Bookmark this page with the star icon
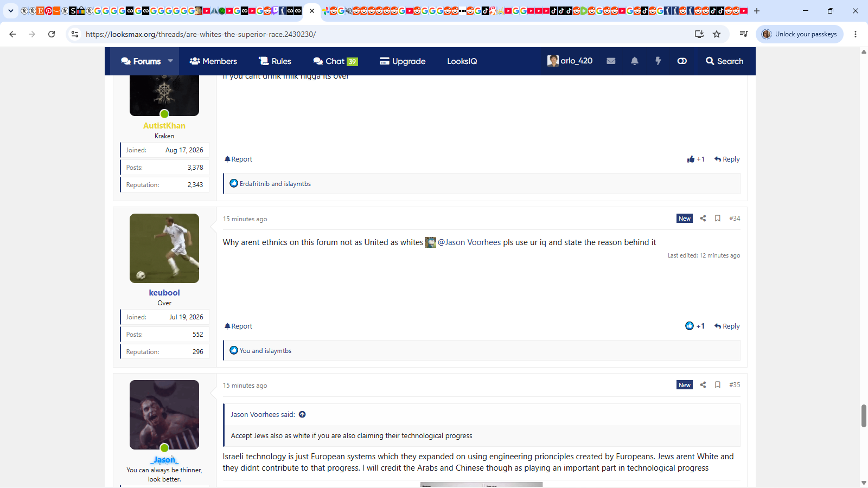Screen dimensions: 868x488 pos(717,34)
